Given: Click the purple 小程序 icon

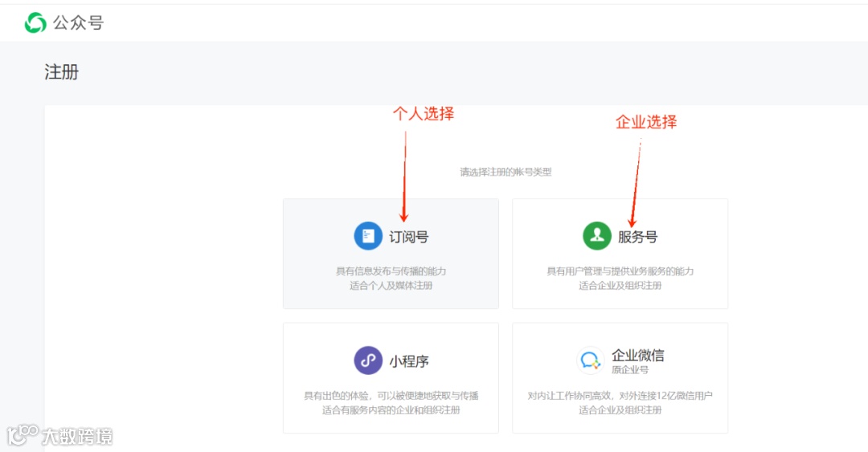Looking at the screenshot, I should pyautogui.click(x=368, y=360).
